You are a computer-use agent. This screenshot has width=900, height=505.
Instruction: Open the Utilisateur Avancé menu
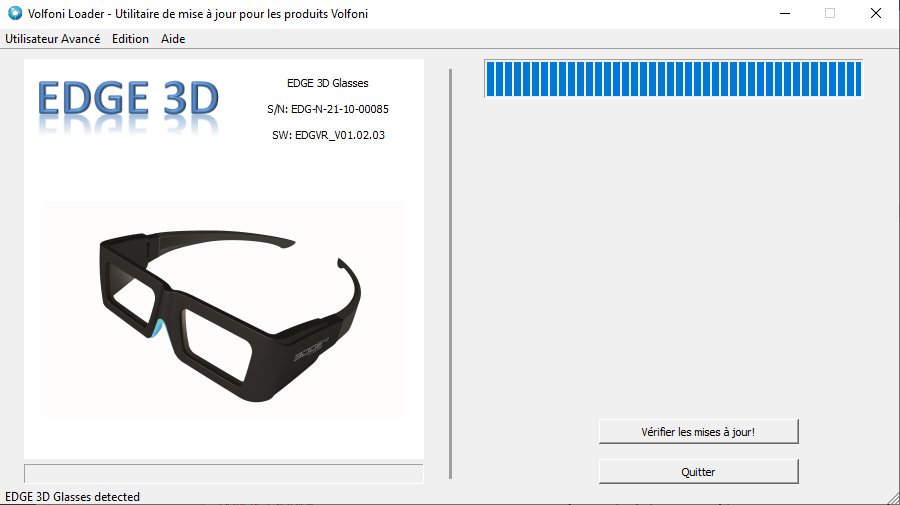click(53, 39)
